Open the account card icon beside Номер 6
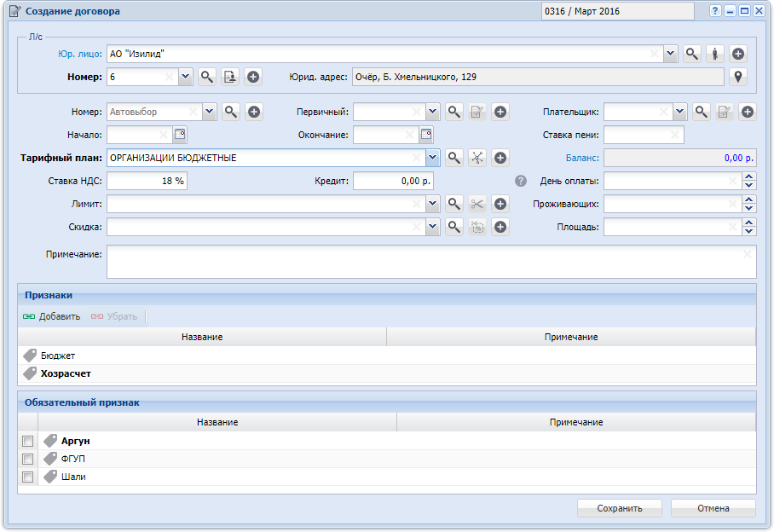The image size is (774, 532). 230,77
